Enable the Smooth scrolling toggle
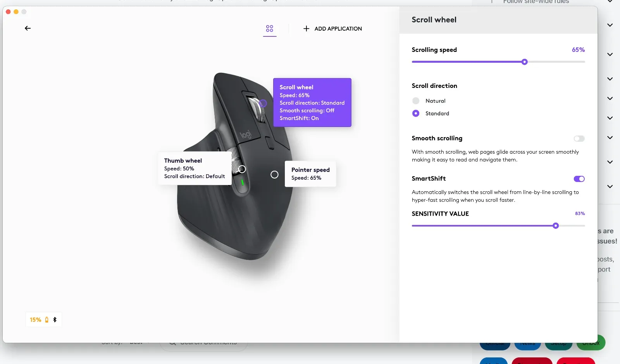Image resolution: width=620 pixels, height=364 pixels. coord(579,139)
